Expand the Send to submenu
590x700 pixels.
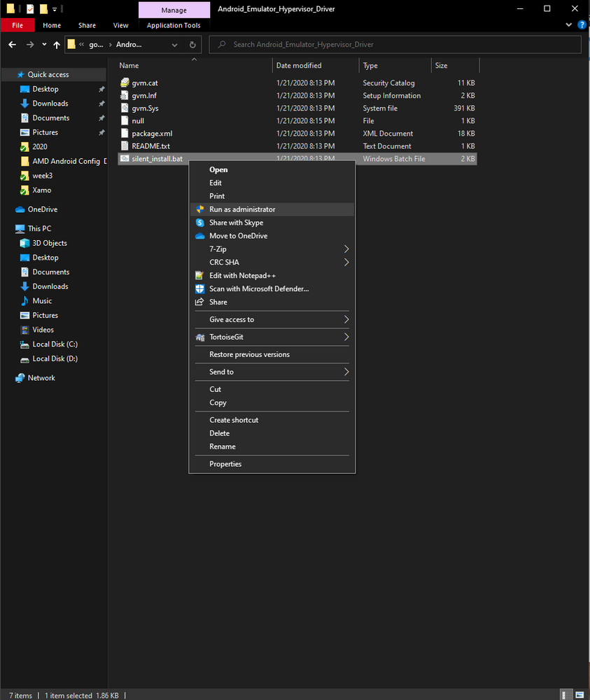point(272,372)
